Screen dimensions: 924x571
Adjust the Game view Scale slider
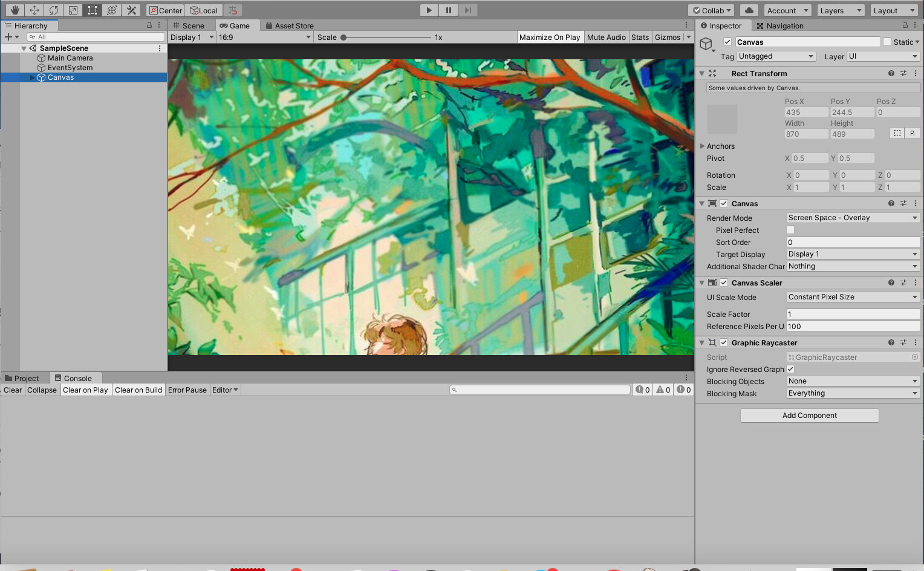387,38
